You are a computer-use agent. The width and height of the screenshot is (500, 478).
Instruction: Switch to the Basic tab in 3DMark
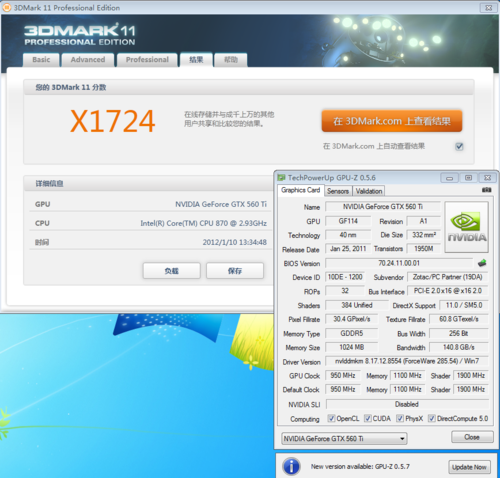coord(41,60)
